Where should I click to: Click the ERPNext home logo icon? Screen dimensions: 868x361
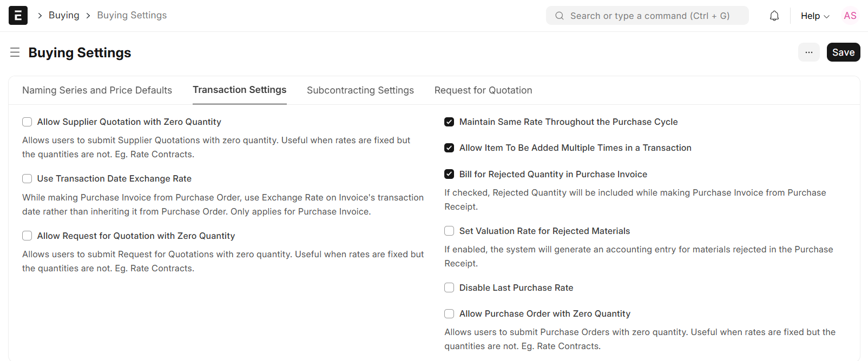pos(18,15)
